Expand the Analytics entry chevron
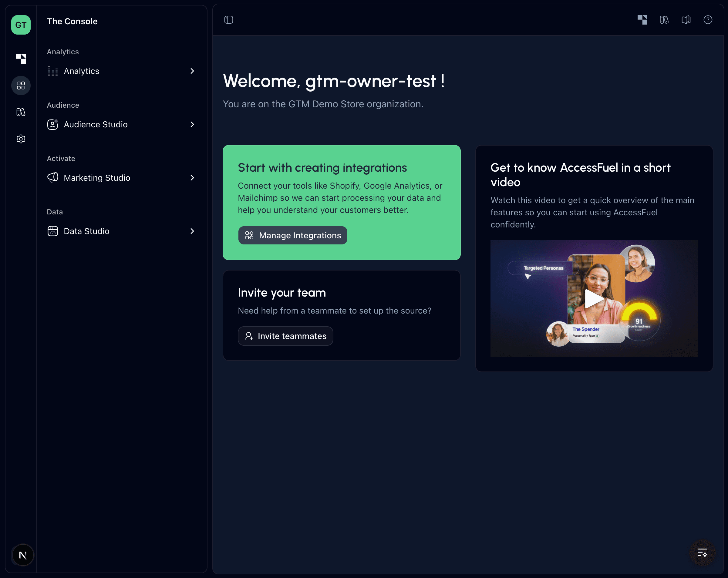The image size is (728, 578). pos(193,71)
